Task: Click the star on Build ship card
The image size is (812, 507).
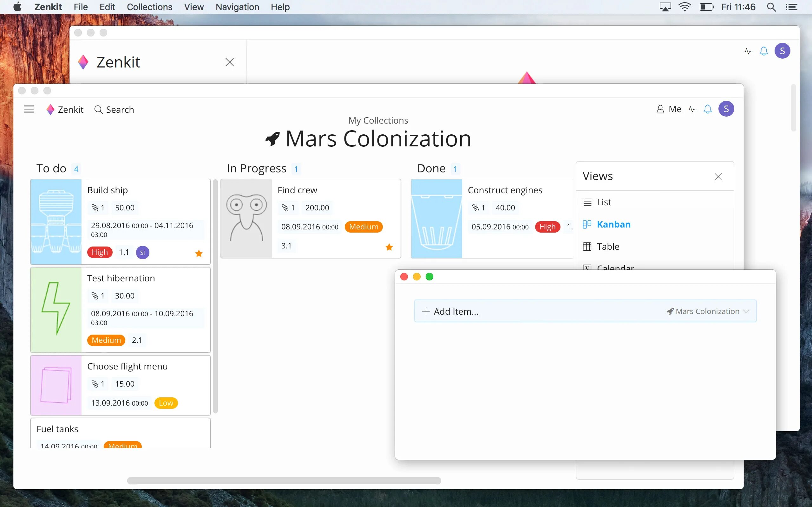Action: [x=199, y=253]
